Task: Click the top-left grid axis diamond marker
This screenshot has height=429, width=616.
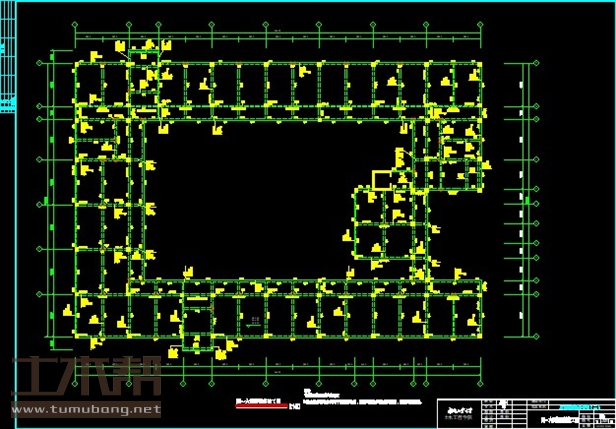Action: [78, 23]
